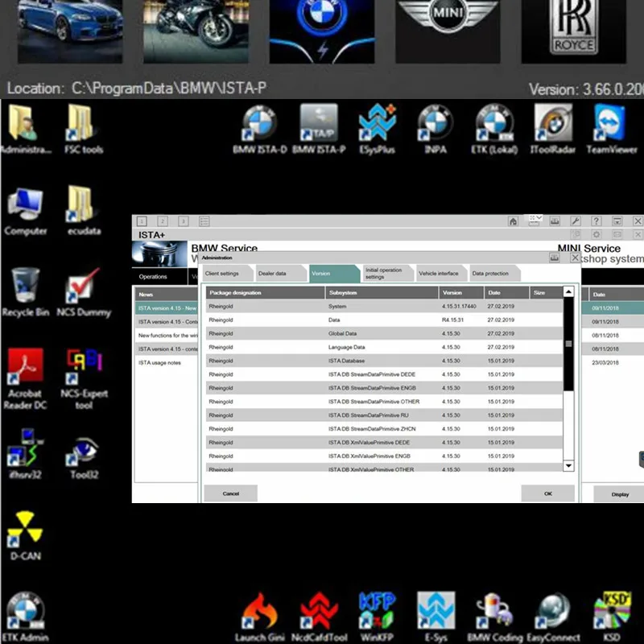This screenshot has height=644, width=644.
Task: Select the Version tab
Action: [333, 274]
